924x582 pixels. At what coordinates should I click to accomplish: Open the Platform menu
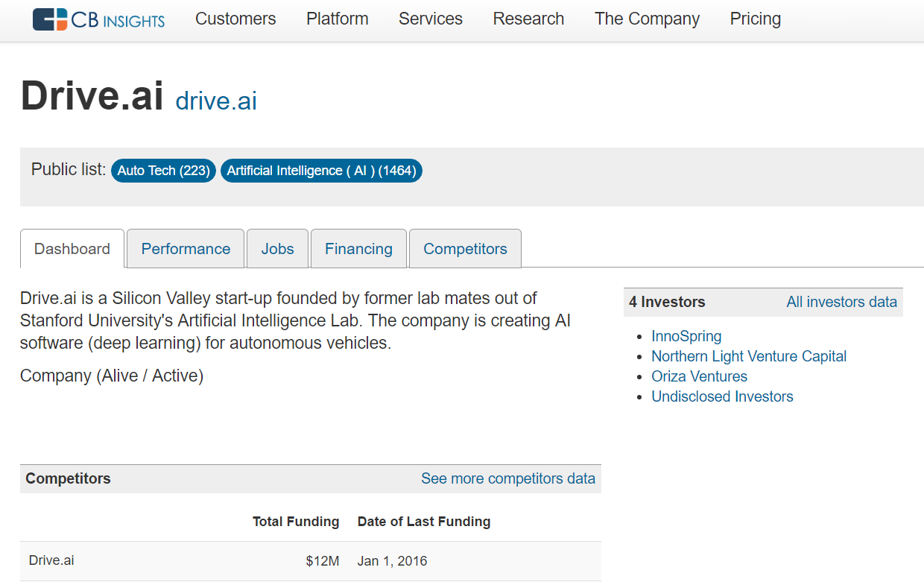pos(338,19)
